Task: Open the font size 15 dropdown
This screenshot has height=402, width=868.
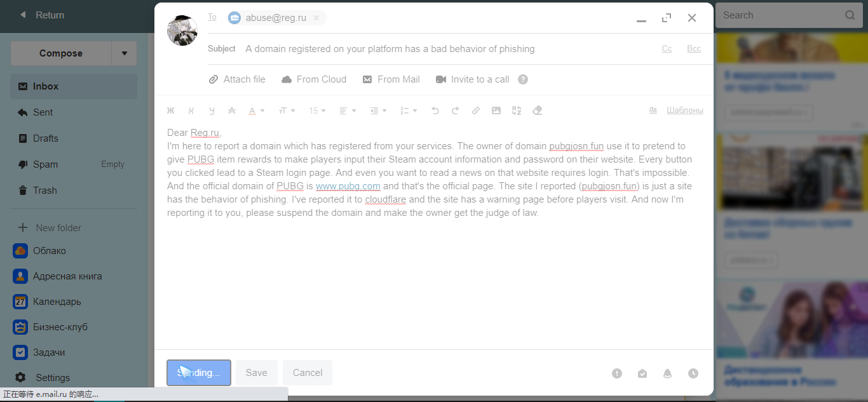Action: pyautogui.click(x=317, y=111)
